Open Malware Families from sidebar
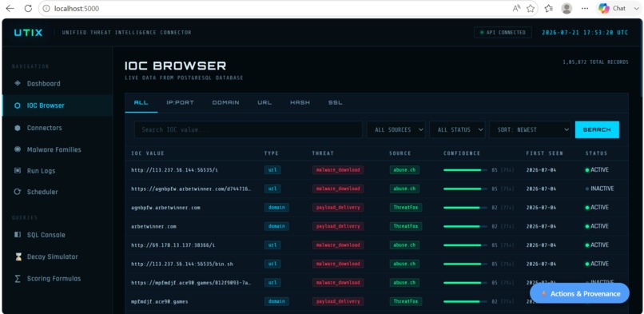This screenshot has height=314, width=644. point(54,149)
